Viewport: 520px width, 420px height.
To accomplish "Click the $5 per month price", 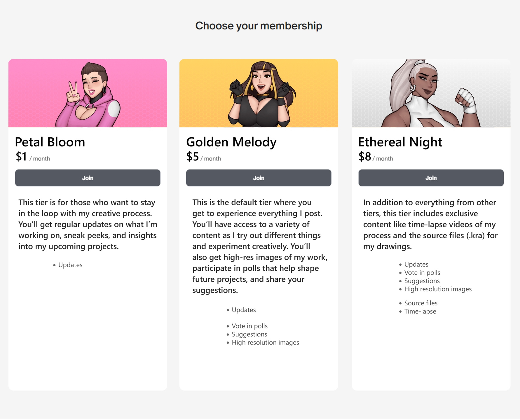I will [204, 157].
